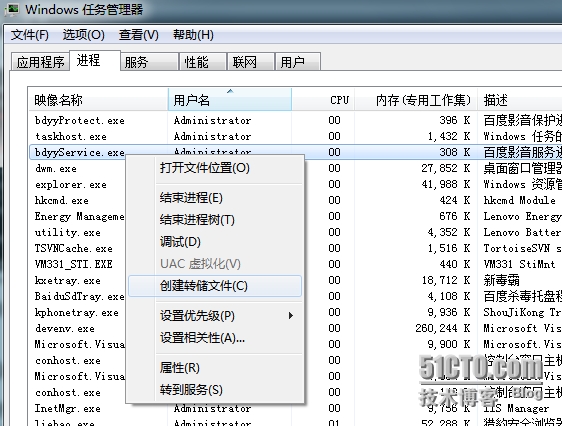Switch to the 服务 tab

tap(149, 62)
